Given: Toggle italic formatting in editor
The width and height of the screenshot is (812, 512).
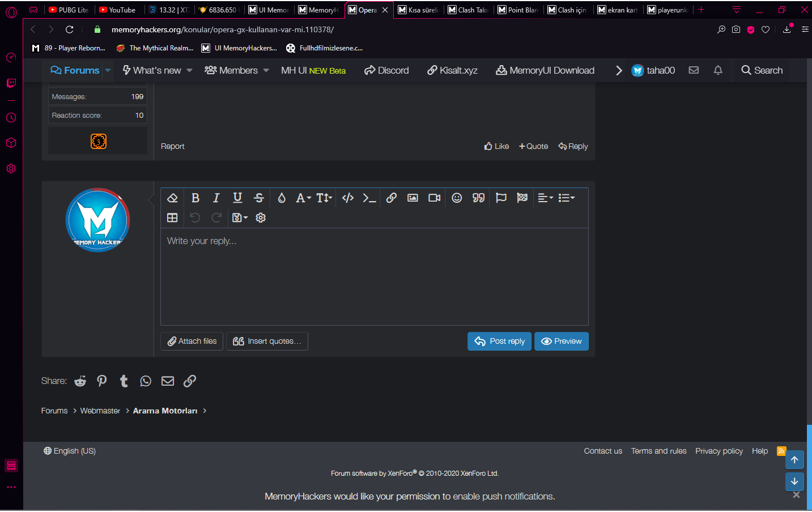Looking at the screenshot, I should pos(216,198).
